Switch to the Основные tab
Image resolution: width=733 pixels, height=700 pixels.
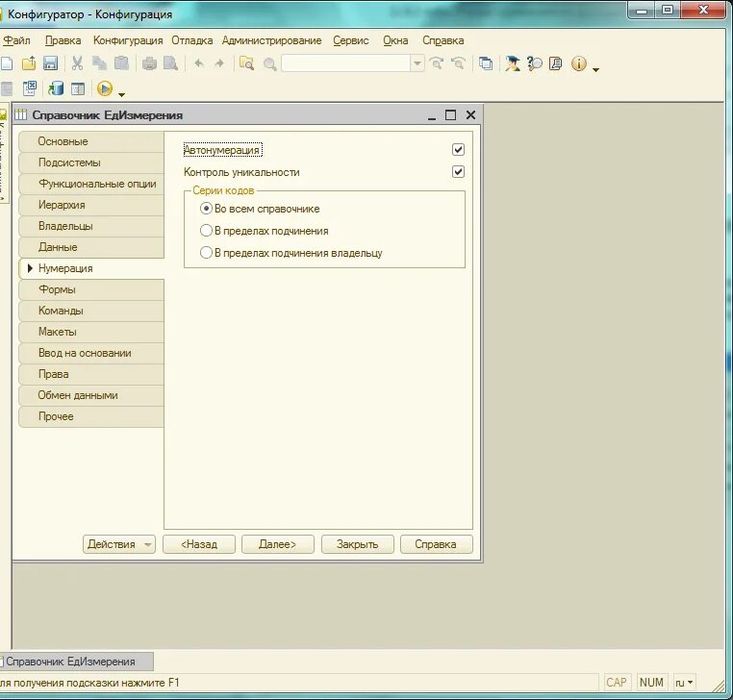coord(91,141)
